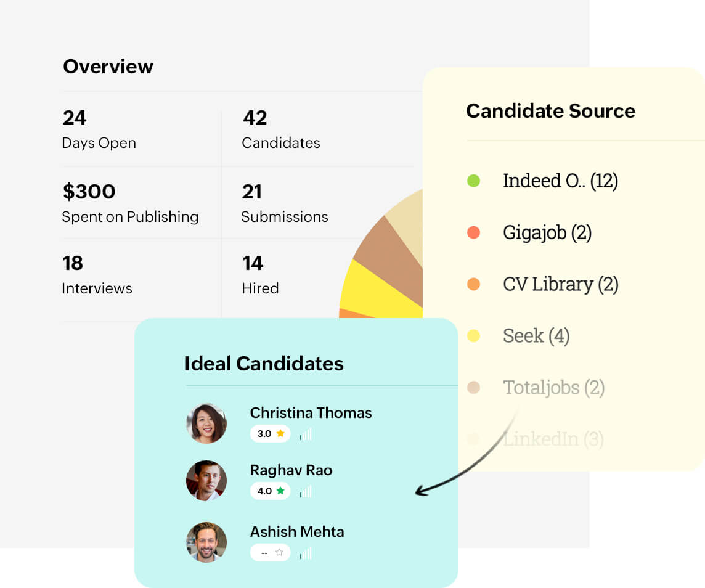The width and height of the screenshot is (705, 588).
Task: Open the Christina Thomas candidate name
Action: point(311,413)
